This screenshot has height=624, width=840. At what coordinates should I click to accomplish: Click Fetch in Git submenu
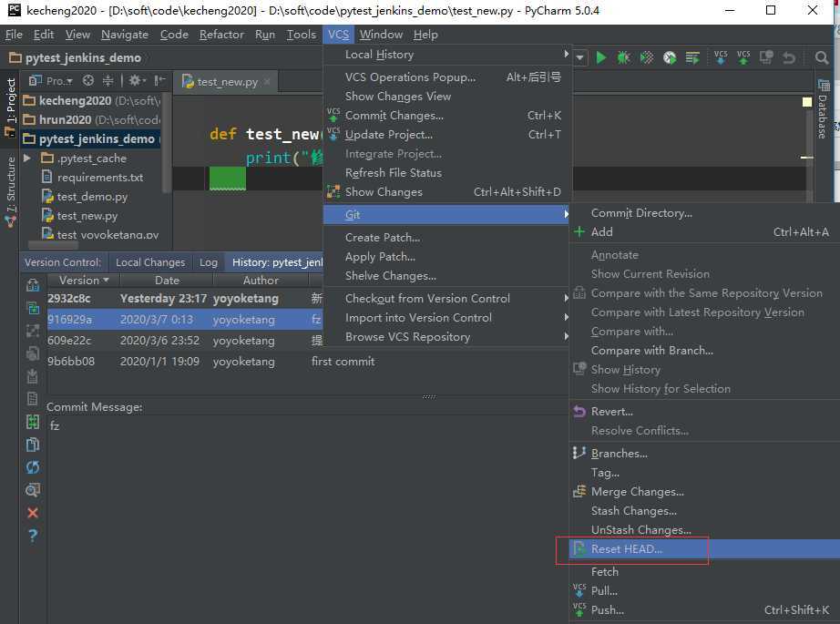point(704,571)
